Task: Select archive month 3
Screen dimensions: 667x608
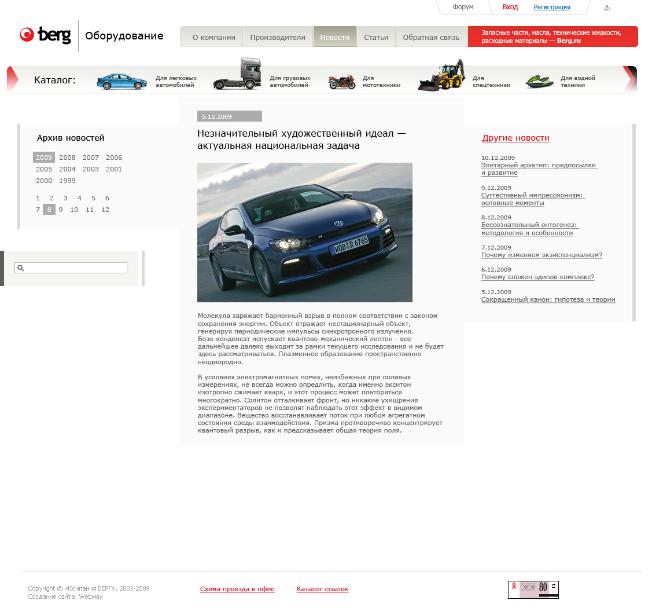Action: pos(65,198)
